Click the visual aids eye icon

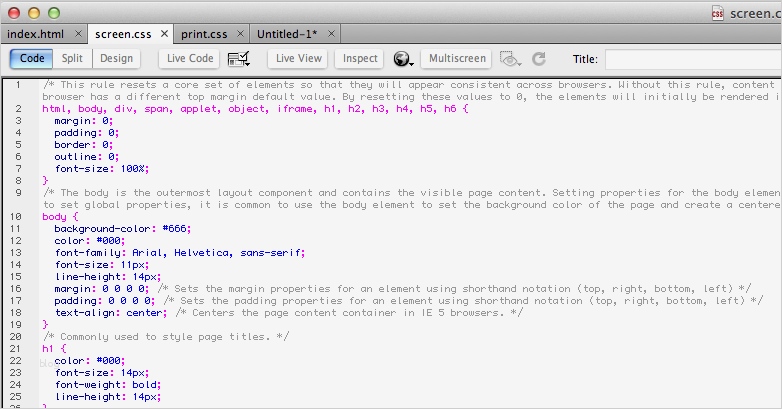click(x=510, y=59)
